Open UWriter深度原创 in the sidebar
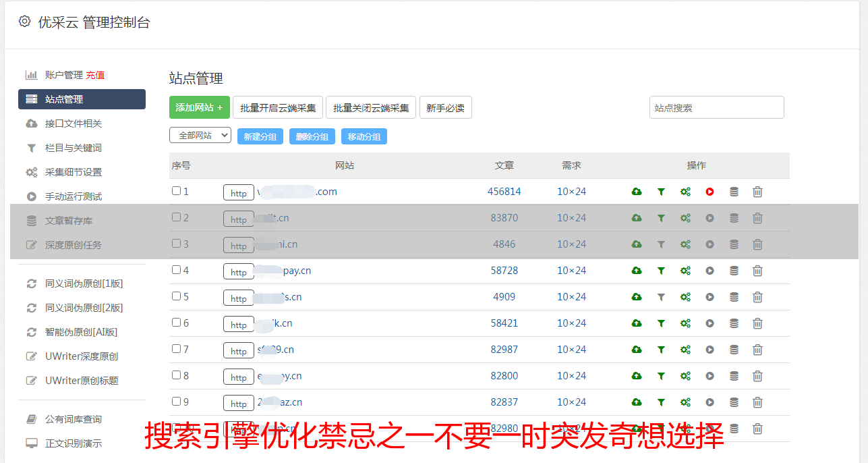The height and width of the screenshot is (463, 868). (x=82, y=356)
